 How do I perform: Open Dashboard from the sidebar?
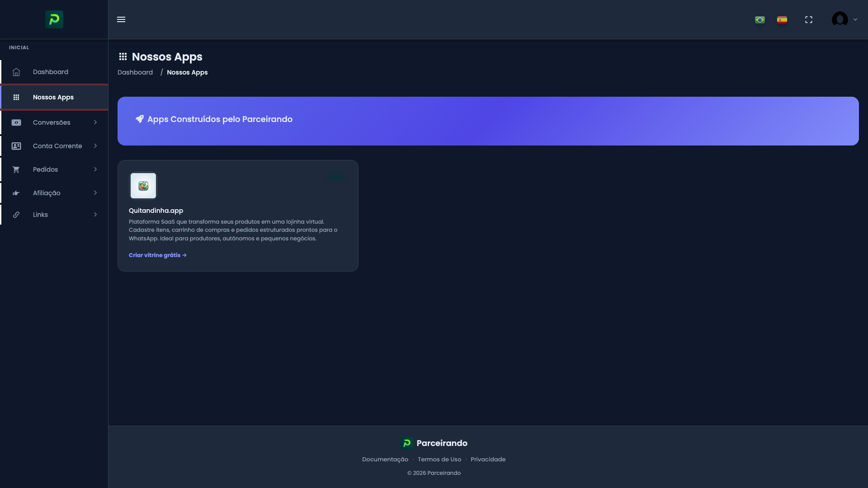pos(50,72)
